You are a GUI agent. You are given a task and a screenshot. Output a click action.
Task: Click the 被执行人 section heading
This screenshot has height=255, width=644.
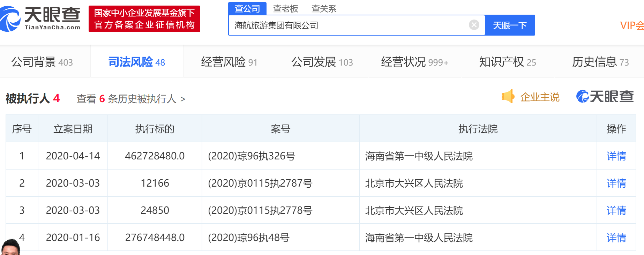point(33,98)
